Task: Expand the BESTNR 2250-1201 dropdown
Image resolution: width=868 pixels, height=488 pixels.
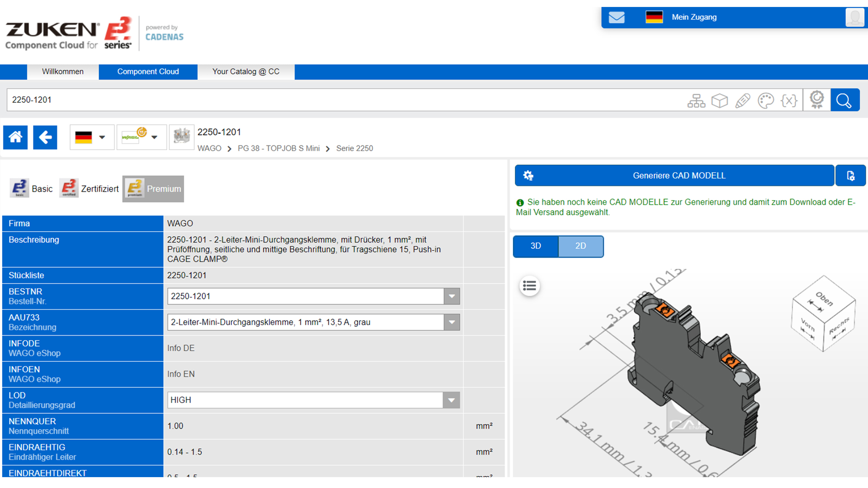Action: pos(452,296)
